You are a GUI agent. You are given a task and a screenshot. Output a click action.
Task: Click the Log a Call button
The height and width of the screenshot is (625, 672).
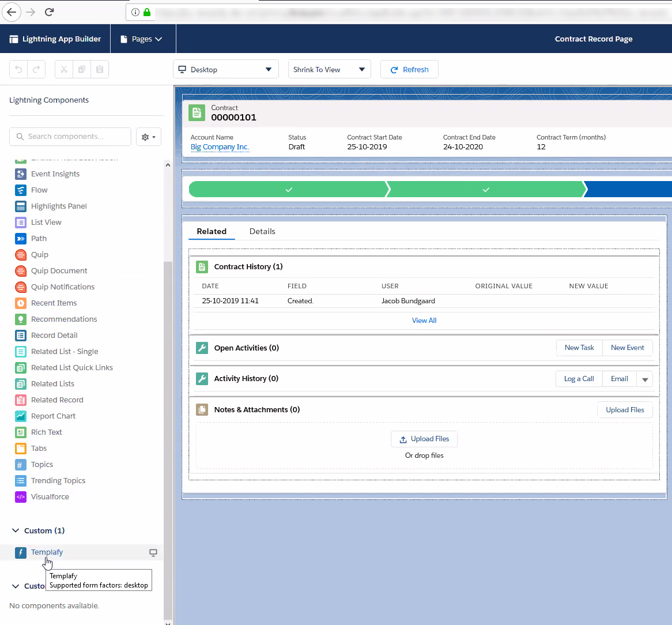coord(579,379)
